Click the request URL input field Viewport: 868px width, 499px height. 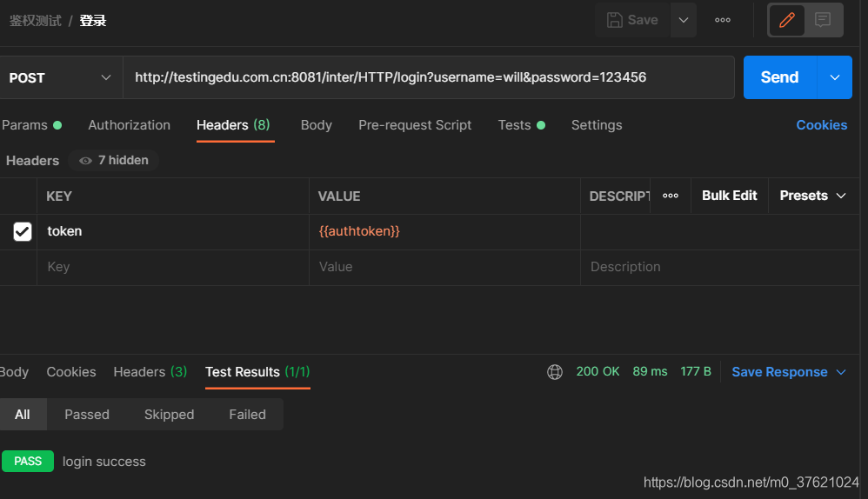pyautogui.click(x=429, y=77)
